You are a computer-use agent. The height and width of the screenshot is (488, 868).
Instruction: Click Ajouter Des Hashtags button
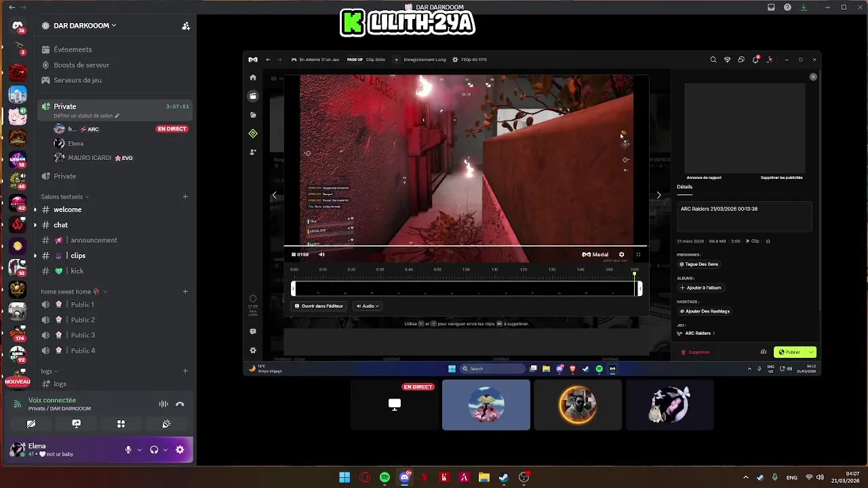[x=705, y=311]
